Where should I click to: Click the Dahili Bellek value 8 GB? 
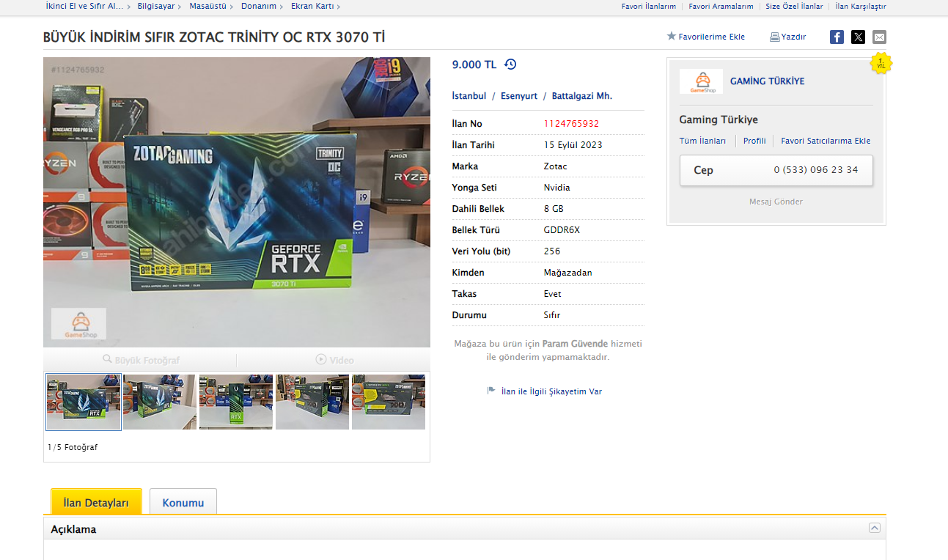pos(554,209)
